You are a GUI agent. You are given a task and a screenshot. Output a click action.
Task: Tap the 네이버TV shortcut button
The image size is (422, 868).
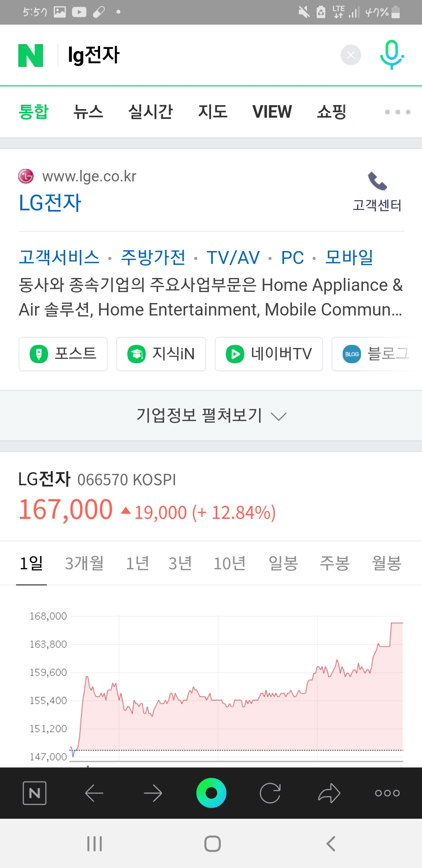click(x=269, y=354)
